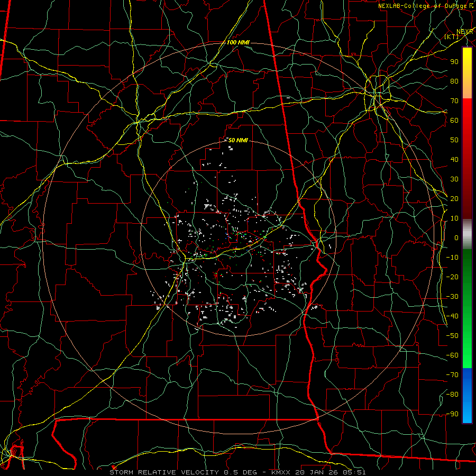This screenshot has width=476, height=476.
Task: Select the "-20" scale value
Action: (452, 277)
